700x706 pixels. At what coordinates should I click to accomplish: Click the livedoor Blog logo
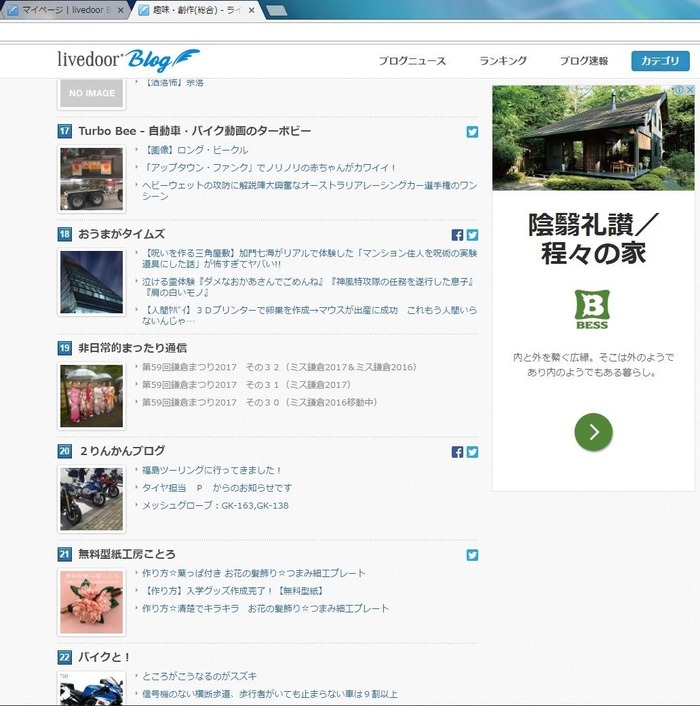pyautogui.click(x=128, y=60)
